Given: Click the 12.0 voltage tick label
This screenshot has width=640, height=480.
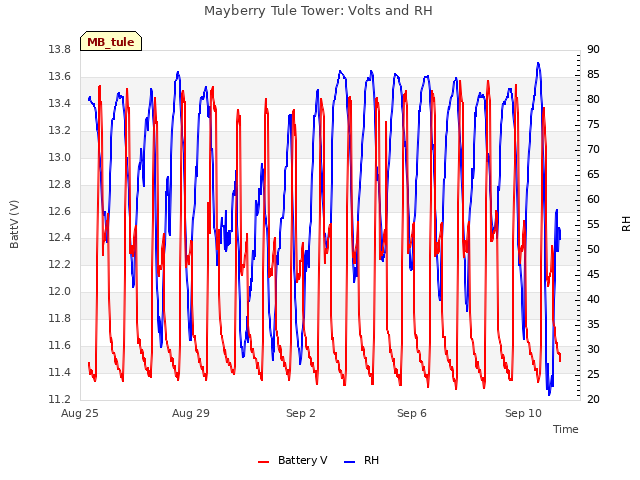Looking at the screenshot, I should [60, 291].
